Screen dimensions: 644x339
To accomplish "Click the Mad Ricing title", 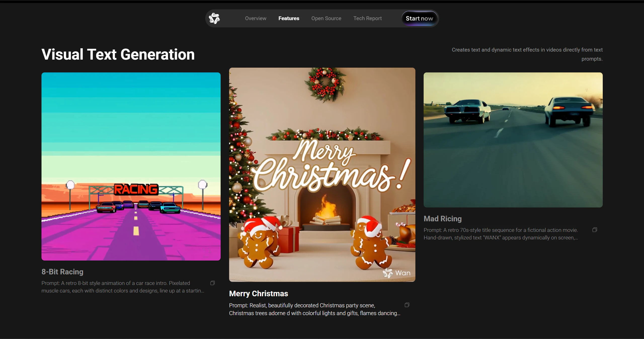I will (442, 219).
